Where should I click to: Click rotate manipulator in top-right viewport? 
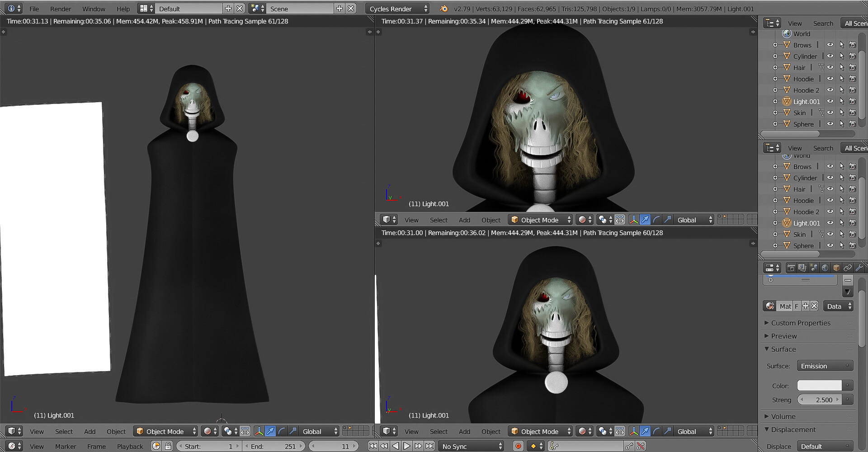(x=656, y=220)
